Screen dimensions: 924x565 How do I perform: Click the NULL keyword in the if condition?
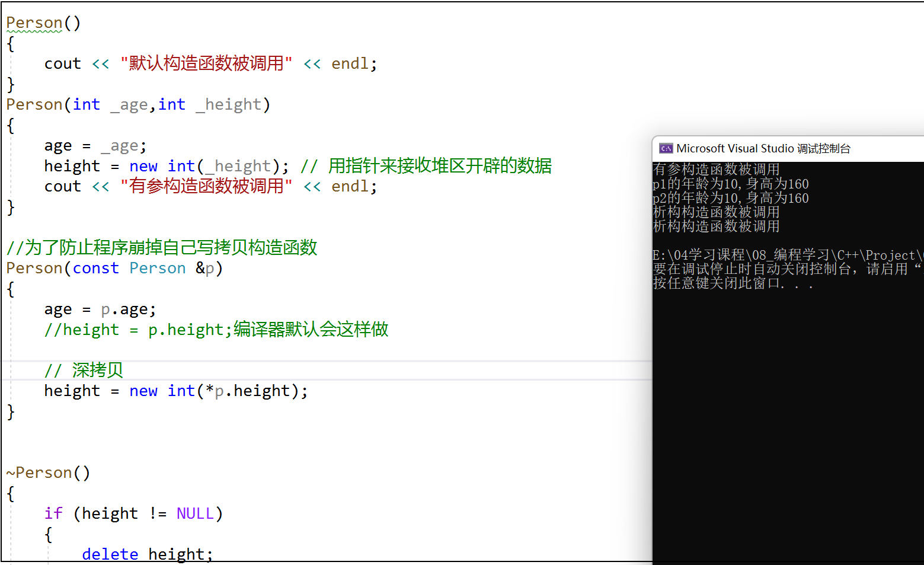point(194,514)
